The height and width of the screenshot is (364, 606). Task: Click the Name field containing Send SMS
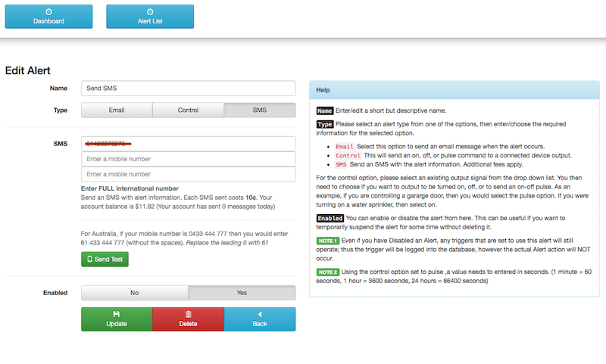[x=188, y=88]
